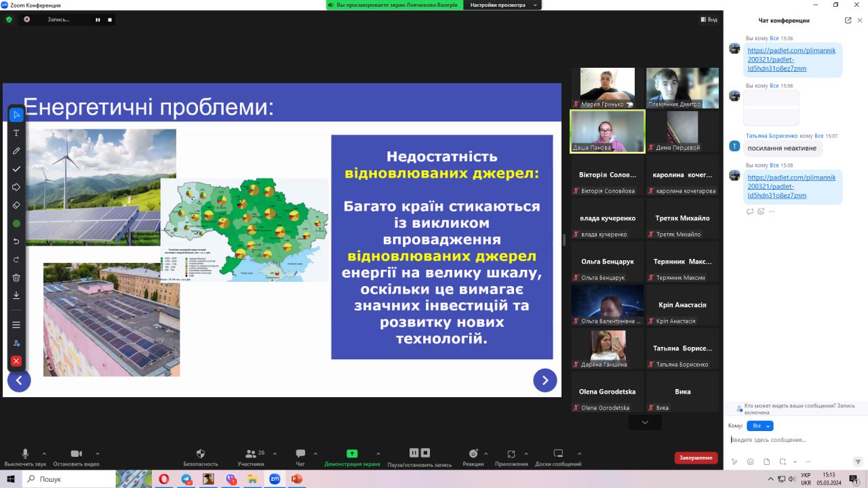Open the Безопасность menu
Screen dimensions: 868x488
tap(200, 457)
